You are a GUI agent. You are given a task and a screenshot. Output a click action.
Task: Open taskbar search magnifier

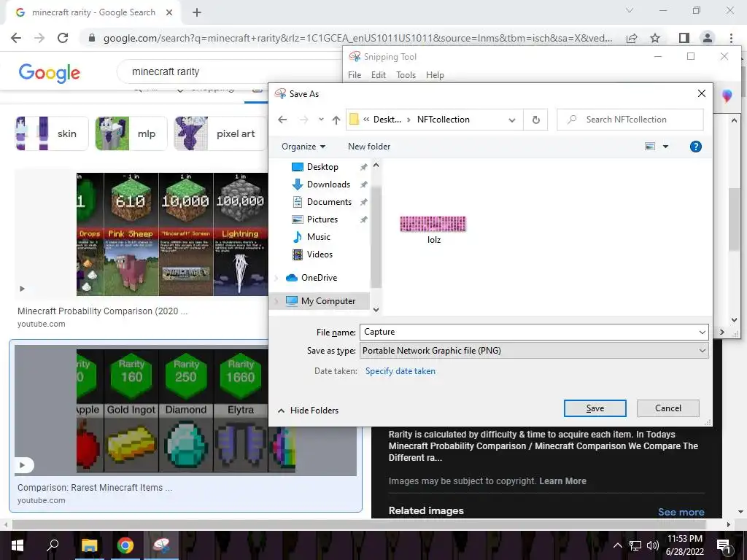[x=53, y=545]
